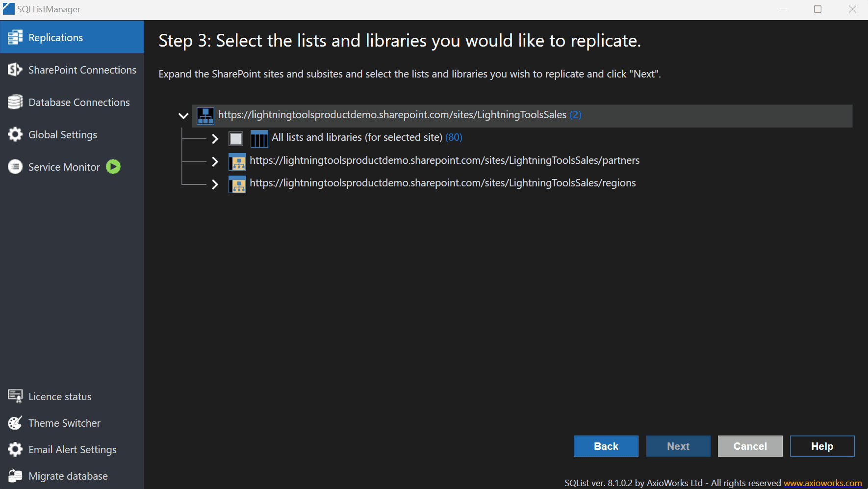Click the SharePoint Connections icon

pos(15,70)
